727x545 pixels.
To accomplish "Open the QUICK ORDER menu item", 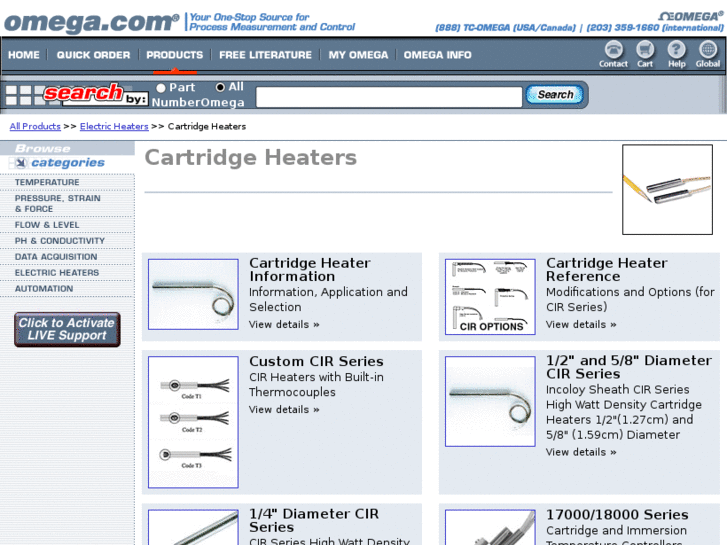I will (93, 55).
